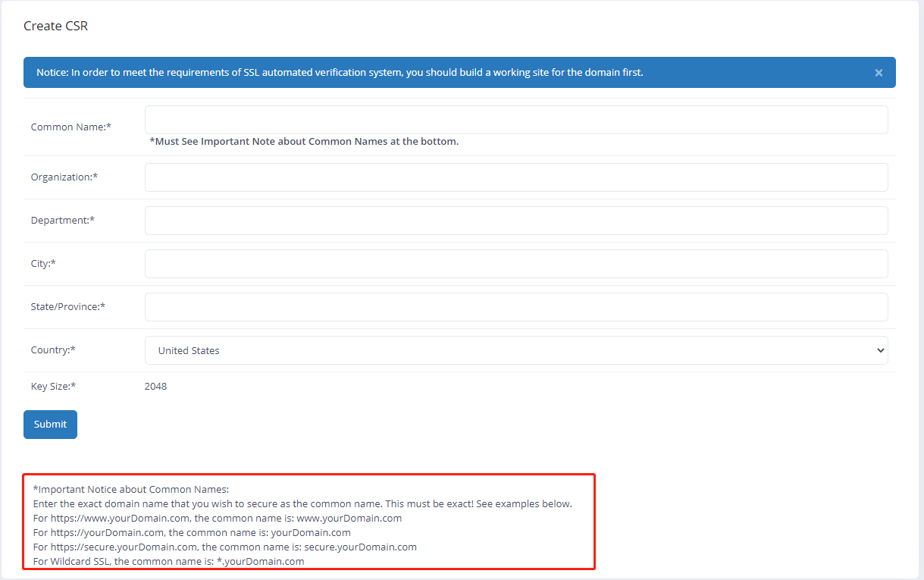924x580 pixels.
Task: Click into the Common Name field
Action: [515, 120]
